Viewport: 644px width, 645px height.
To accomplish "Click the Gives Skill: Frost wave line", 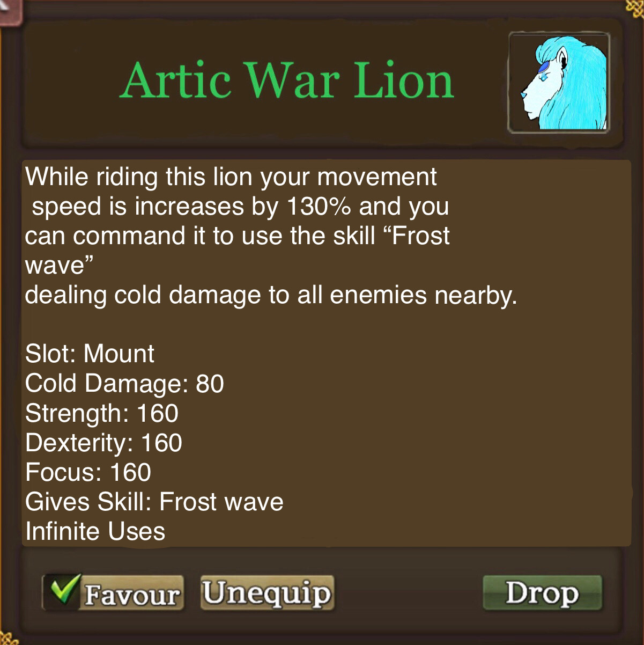I will click(x=154, y=502).
